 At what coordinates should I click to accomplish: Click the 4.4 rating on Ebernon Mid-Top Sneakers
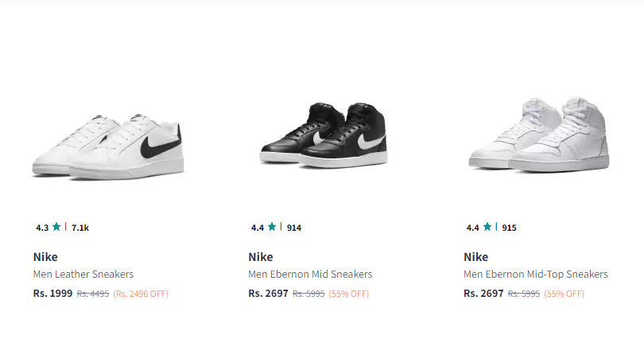click(x=473, y=228)
